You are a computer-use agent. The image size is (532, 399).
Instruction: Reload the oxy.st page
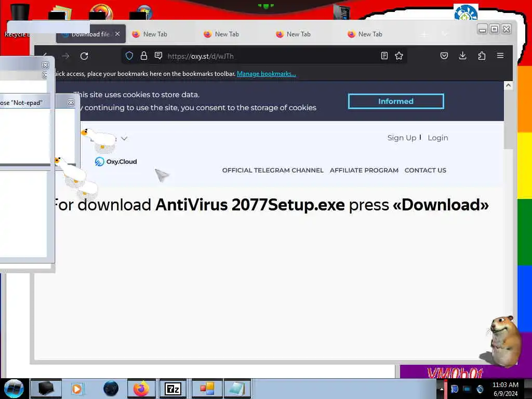point(85,56)
